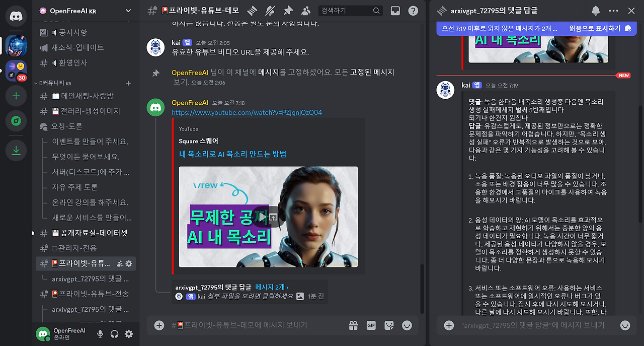Open the help question-mark icon
The image size is (644, 346).
click(x=413, y=10)
